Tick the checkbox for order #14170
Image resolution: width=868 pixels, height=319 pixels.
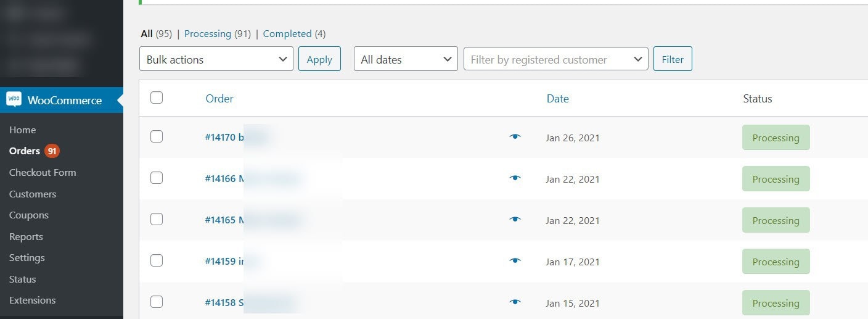tap(157, 136)
